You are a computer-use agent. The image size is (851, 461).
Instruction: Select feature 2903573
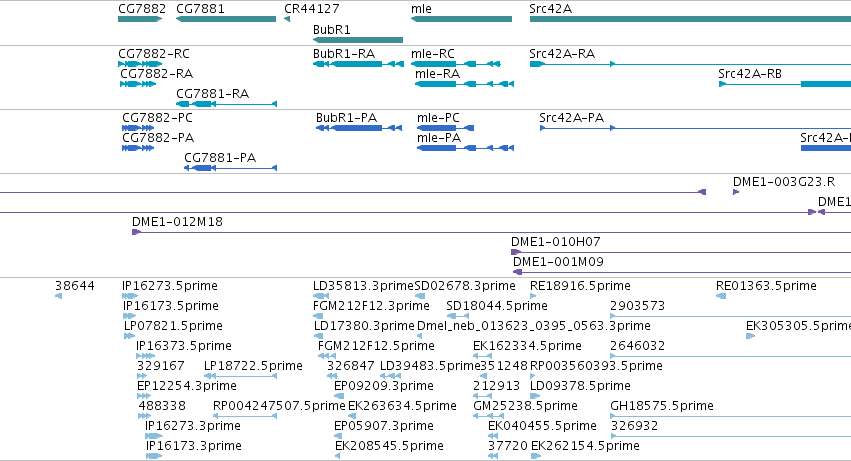(638, 306)
